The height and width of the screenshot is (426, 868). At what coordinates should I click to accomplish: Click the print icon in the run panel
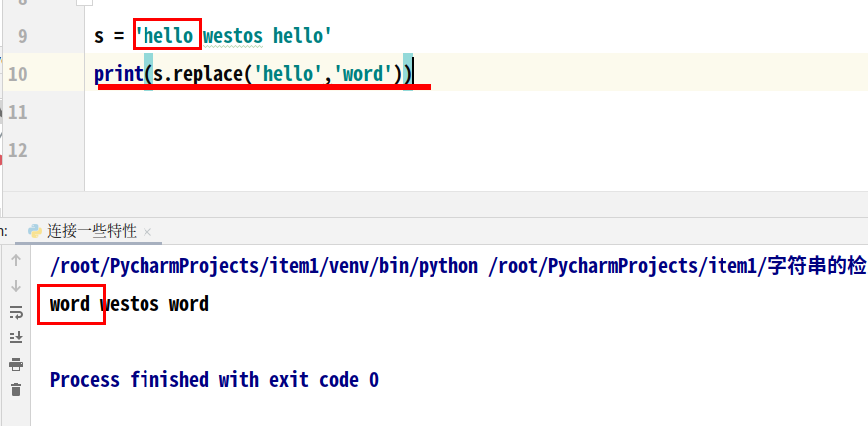pyautogui.click(x=16, y=364)
